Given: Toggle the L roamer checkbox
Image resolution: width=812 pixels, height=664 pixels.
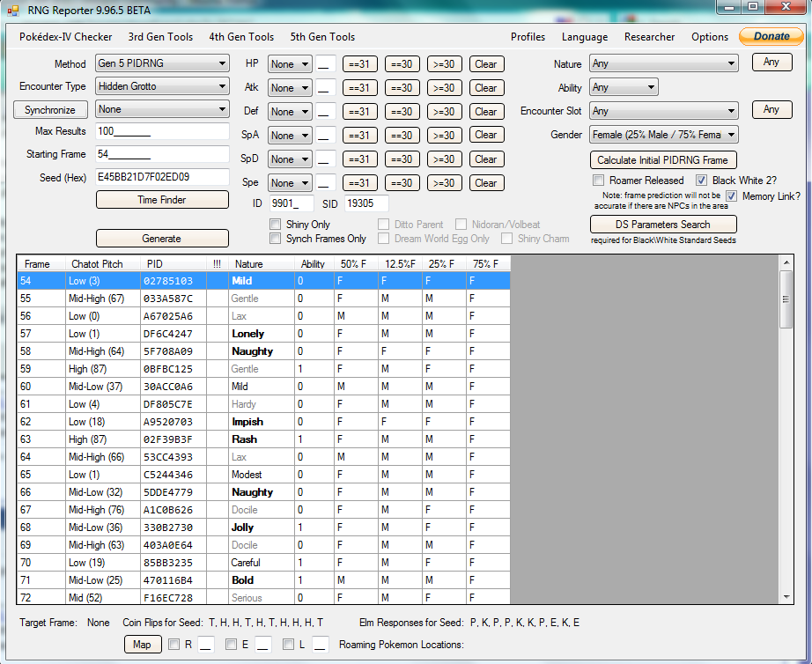Looking at the screenshot, I should coord(288,645).
